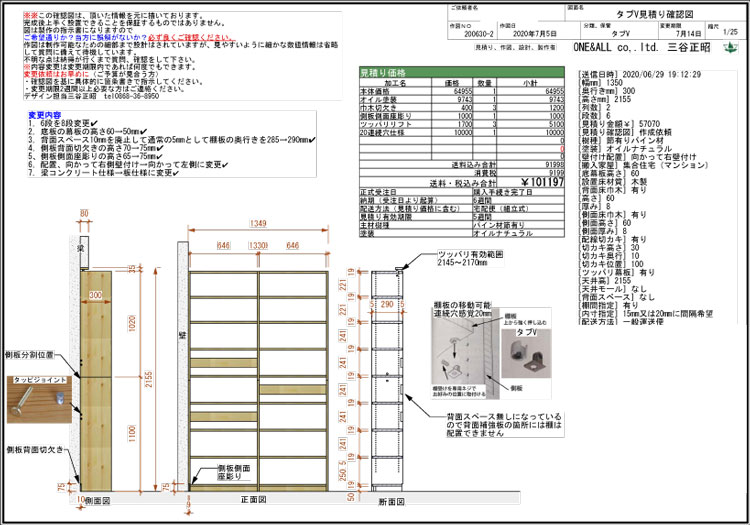Click the 側板分割位置 callout label
750x525 pixels.
click(x=29, y=355)
